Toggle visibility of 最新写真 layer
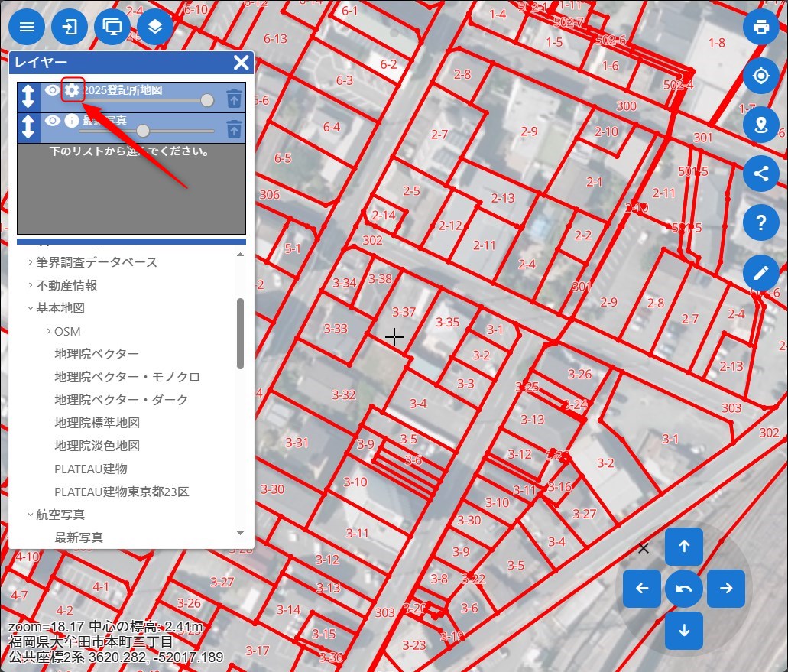 point(52,120)
